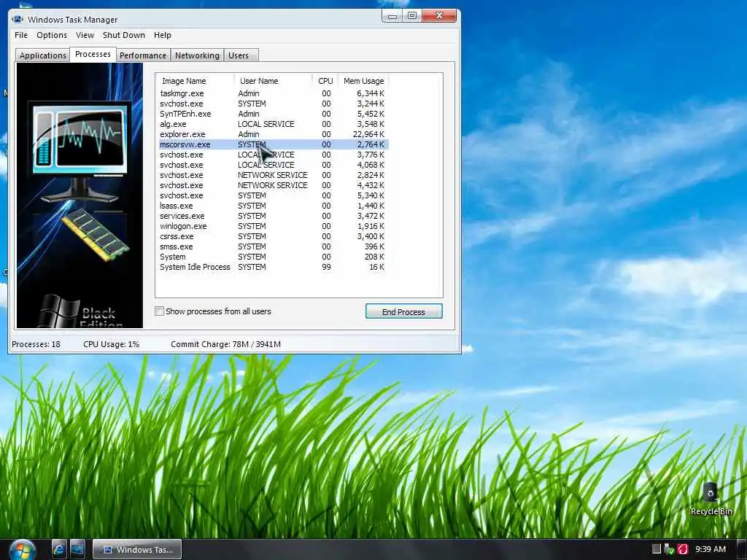
Task: Select the explorer.exe process
Action: (274, 134)
